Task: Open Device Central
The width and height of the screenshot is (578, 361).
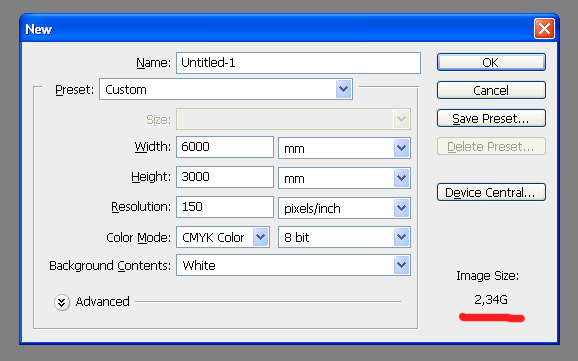Action: (x=491, y=192)
